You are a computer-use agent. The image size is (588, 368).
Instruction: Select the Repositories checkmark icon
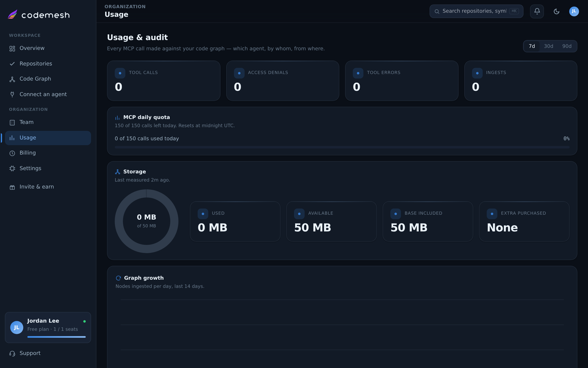click(x=12, y=64)
